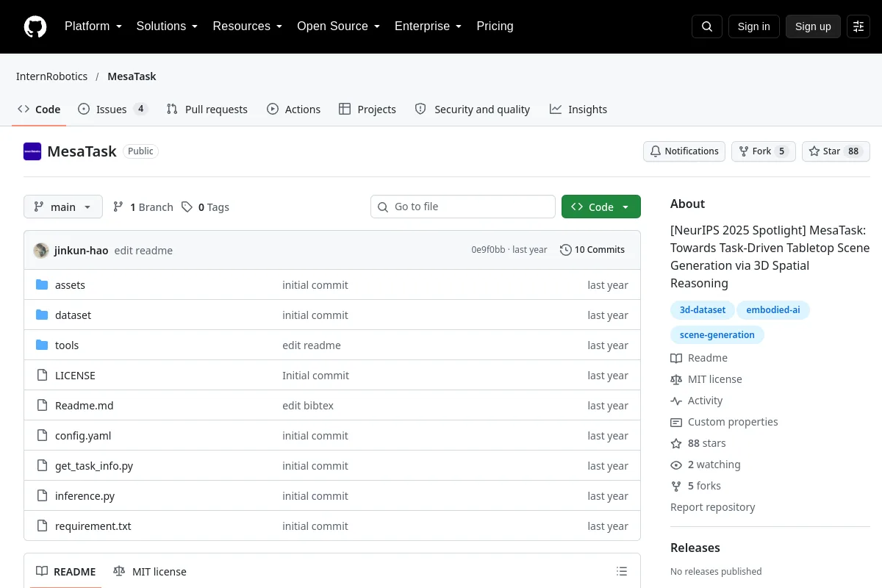Click the Notifications bell button
The width and height of the screenshot is (882, 588).
[x=684, y=151]
